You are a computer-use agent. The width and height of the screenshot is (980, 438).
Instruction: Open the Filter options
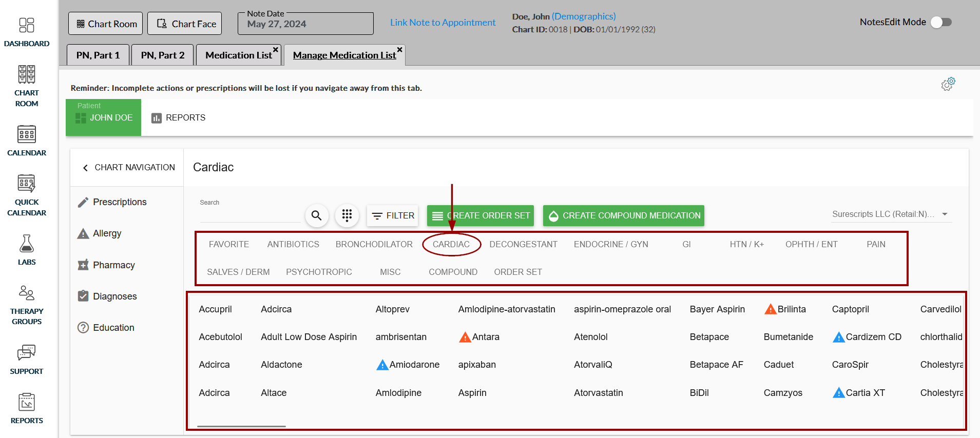(x=393, y=216)
